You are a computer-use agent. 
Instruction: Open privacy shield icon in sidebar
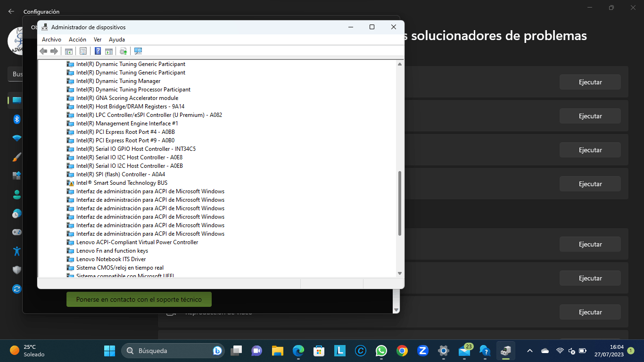(x=17, y=270)
